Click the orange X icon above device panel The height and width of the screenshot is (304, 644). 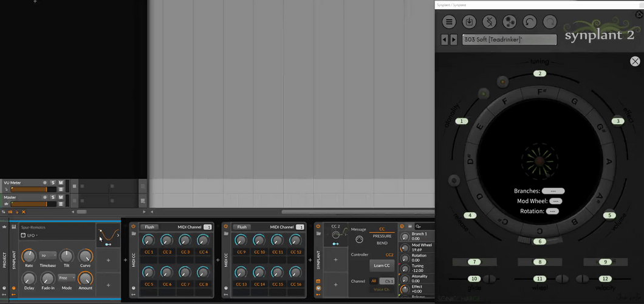(24, 212)
